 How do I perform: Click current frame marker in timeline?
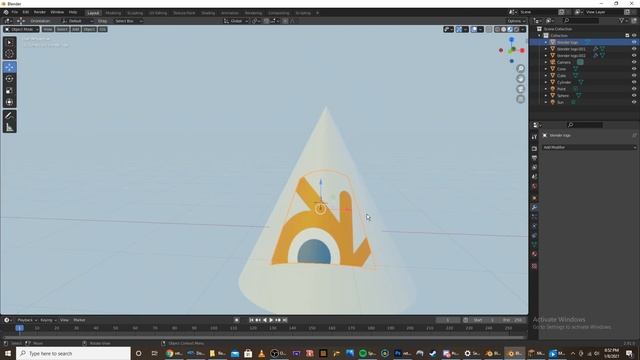(19, 328)
